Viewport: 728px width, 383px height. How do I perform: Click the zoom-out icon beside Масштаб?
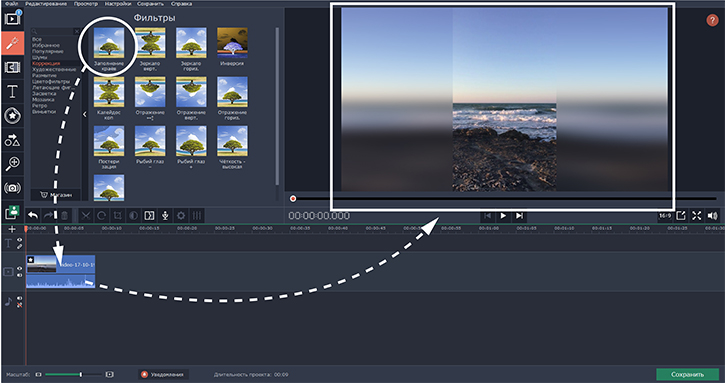click(x=39, y=374)
